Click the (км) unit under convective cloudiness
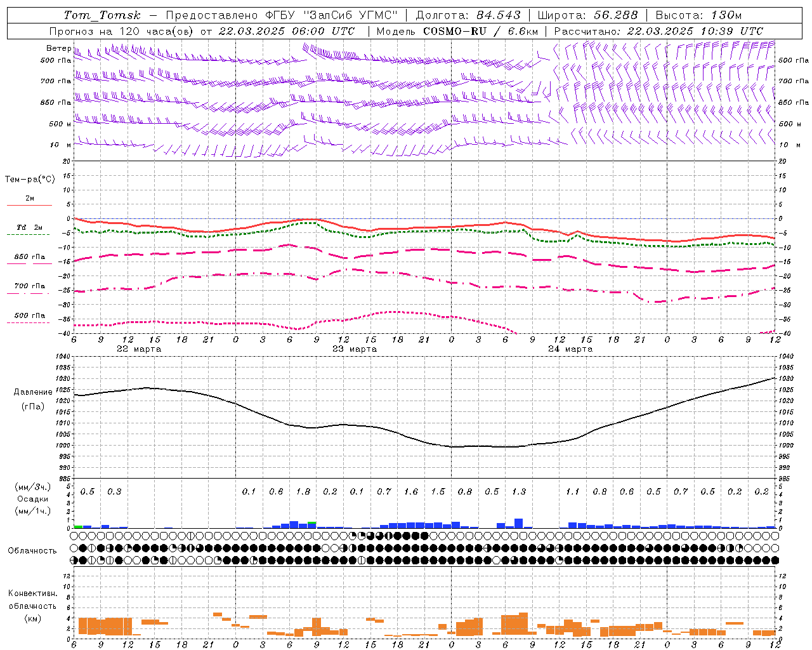The width and height of the screenshot is (812, 650). click(32, 618)
